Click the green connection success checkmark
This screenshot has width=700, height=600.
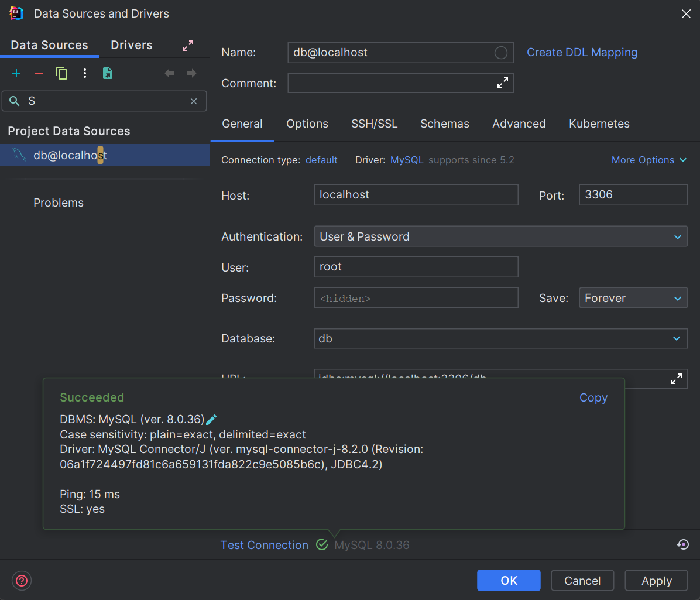click(322, 544)
